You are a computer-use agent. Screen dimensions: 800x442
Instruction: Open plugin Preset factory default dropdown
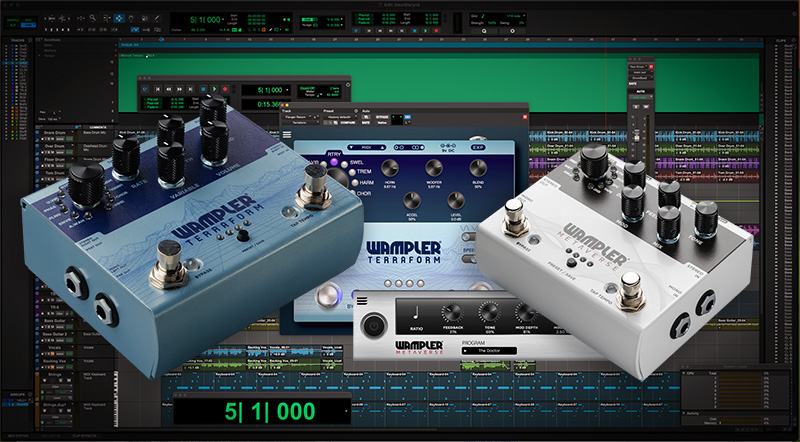(x=340, y=117)
